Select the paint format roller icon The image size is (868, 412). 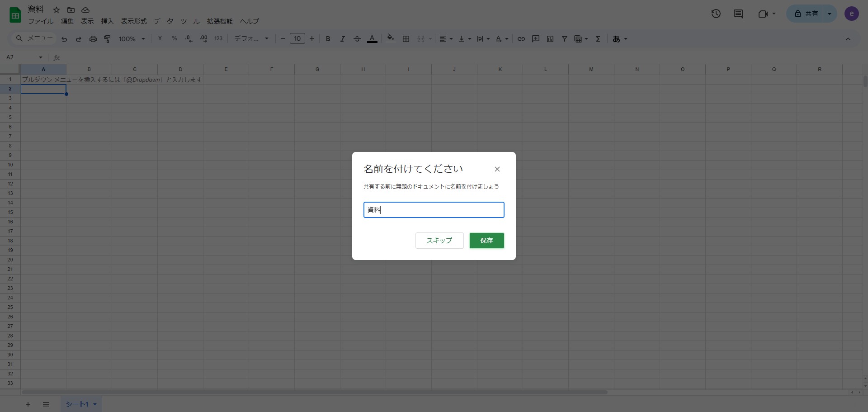(108, 39)
